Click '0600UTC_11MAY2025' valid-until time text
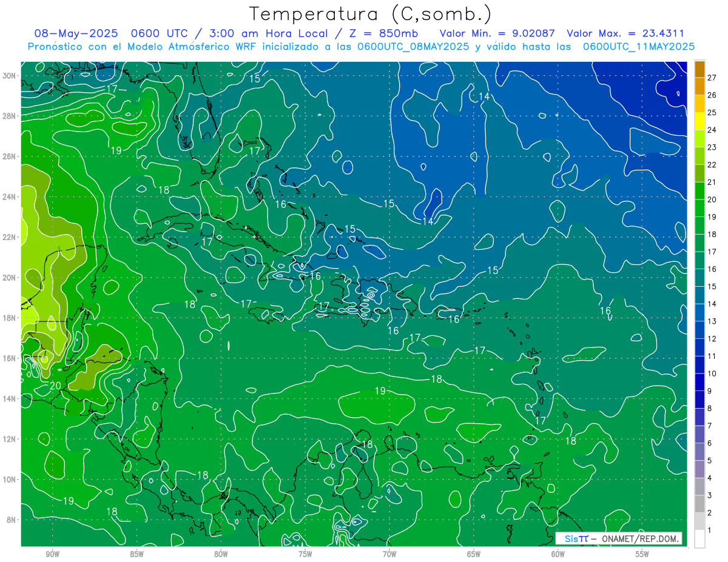Screen dimensions: 728x562 [639, 47]
